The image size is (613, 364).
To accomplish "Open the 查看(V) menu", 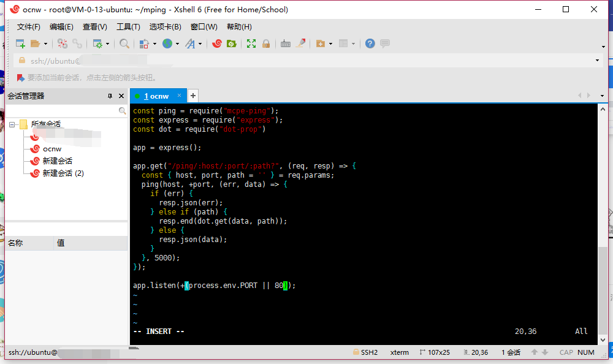I will 94,27.
